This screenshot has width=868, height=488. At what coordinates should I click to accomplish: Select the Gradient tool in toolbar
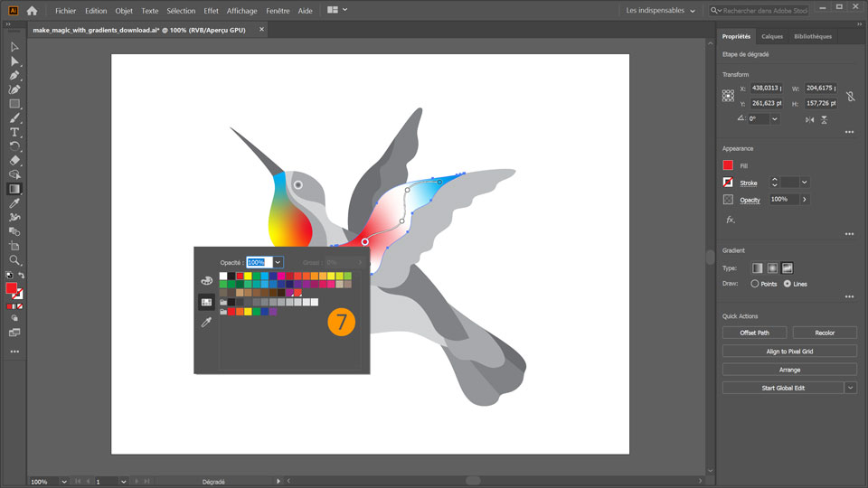pyautogui.click(x=14, y=189)
